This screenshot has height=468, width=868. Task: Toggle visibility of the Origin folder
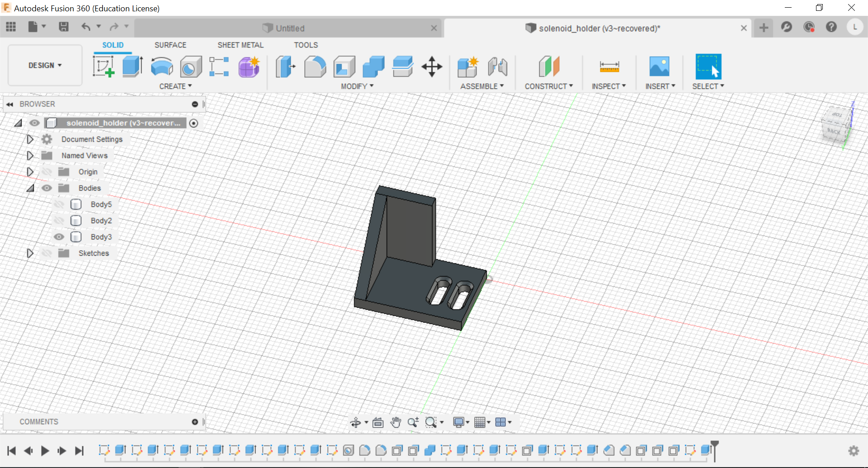47,172
